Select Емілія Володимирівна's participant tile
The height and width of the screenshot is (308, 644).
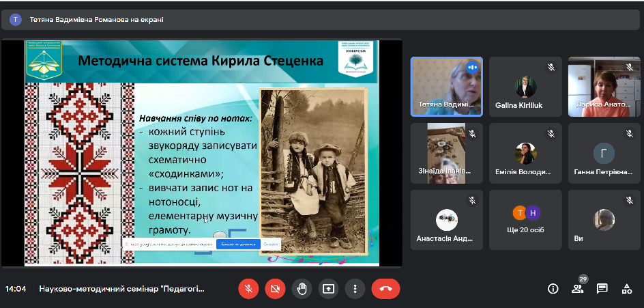coord(525,153)
